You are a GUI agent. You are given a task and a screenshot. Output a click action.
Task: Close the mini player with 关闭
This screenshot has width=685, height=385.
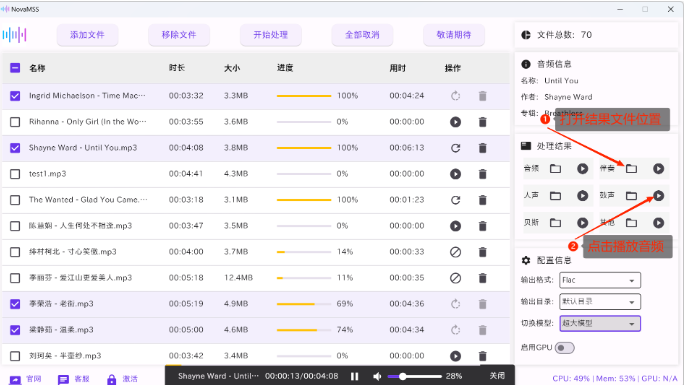[x=497, y=376]
